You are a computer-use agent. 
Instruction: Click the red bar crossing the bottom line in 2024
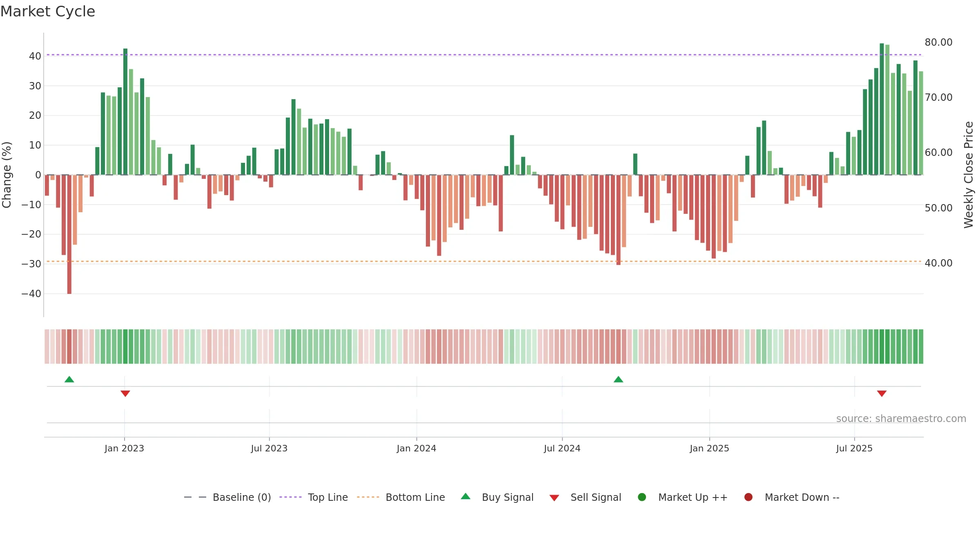(619, 220)
